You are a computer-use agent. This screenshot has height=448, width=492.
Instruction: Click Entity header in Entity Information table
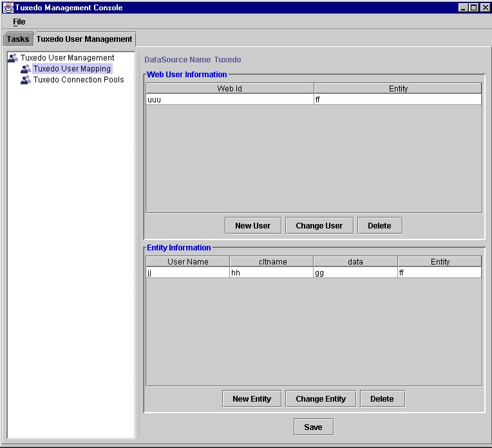(x=440, y=261)
